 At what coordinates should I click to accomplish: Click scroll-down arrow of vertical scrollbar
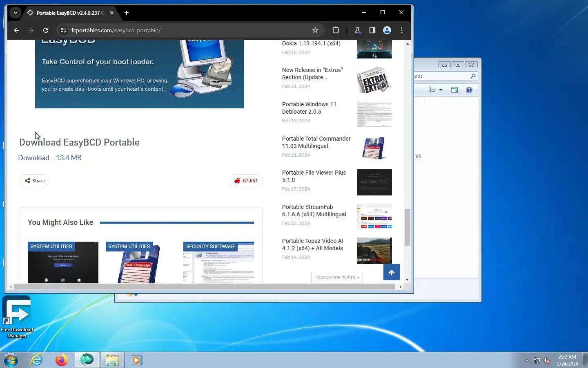(x=407, y=280)
